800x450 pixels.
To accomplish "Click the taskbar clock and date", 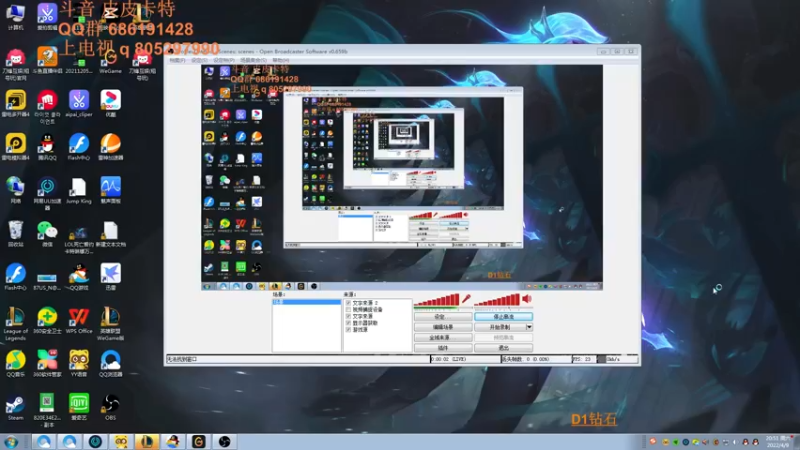I will pos(778,442).
